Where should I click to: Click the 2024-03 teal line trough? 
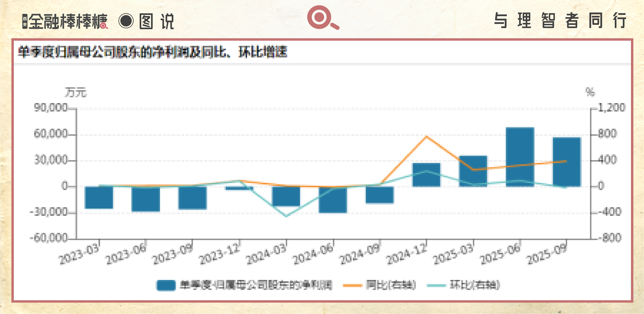tap(286, 216)
